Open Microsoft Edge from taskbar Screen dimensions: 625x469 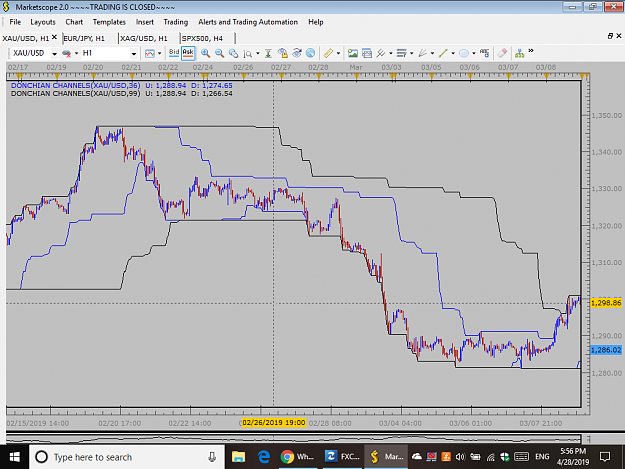(263, 457)
